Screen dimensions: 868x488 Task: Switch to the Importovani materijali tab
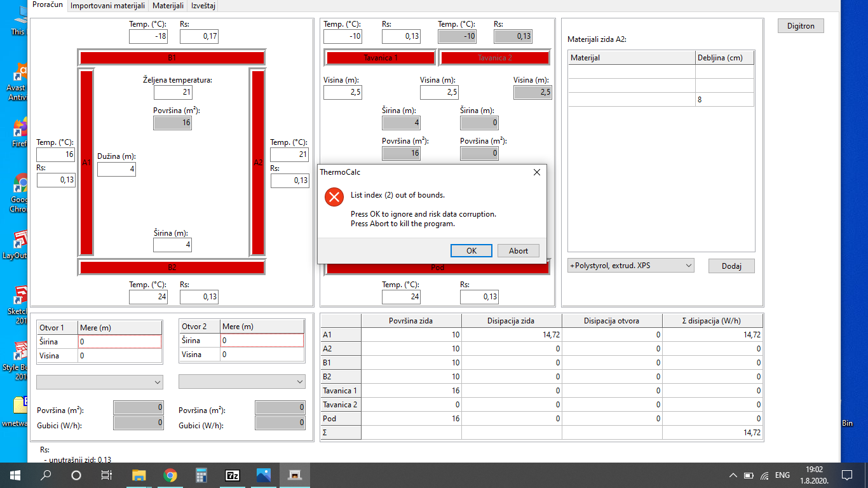[107, 6]
